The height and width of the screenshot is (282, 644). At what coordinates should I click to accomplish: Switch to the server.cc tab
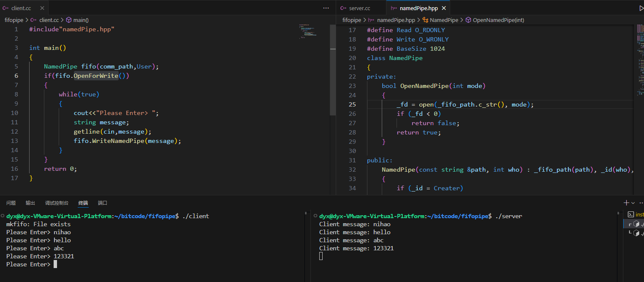(359, 8)
